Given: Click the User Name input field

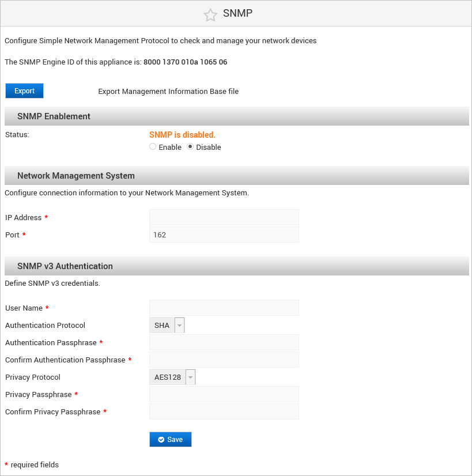Looking at the screenshot, I should click(224, 308).
